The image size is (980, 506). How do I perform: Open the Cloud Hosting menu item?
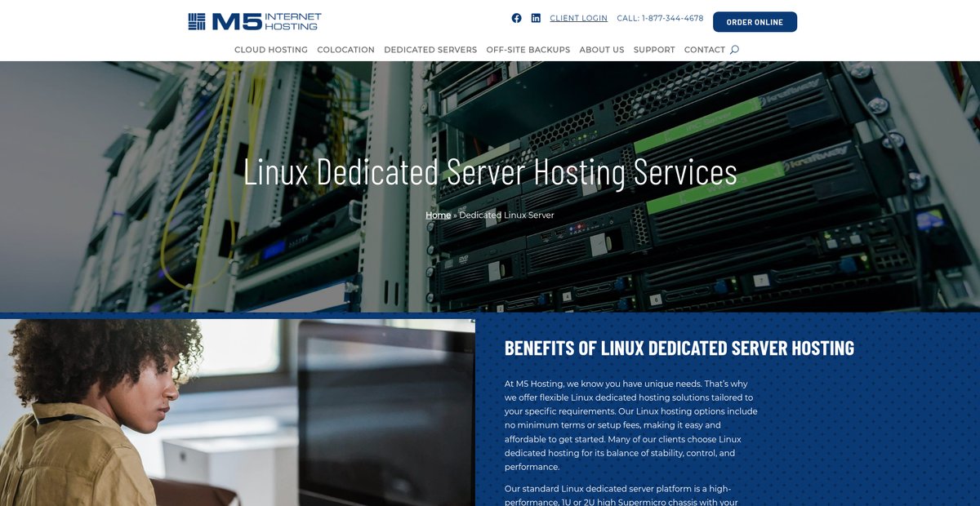pos(271,50)
